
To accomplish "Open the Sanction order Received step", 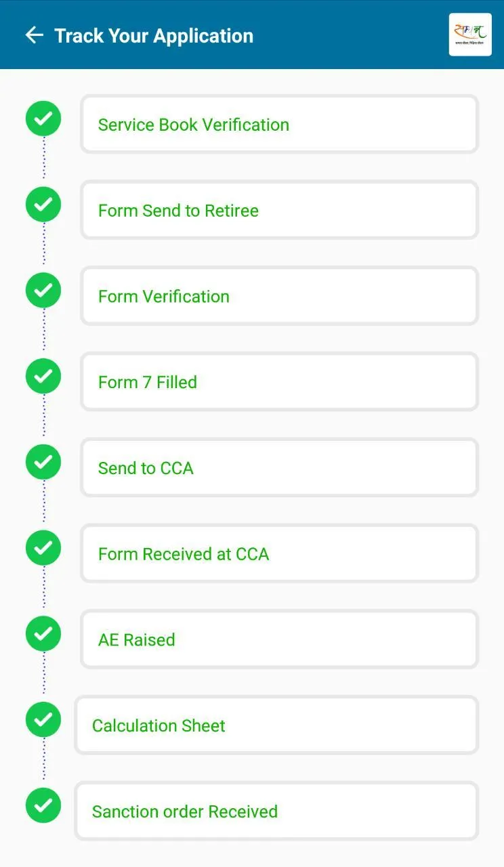I will 276,811.
